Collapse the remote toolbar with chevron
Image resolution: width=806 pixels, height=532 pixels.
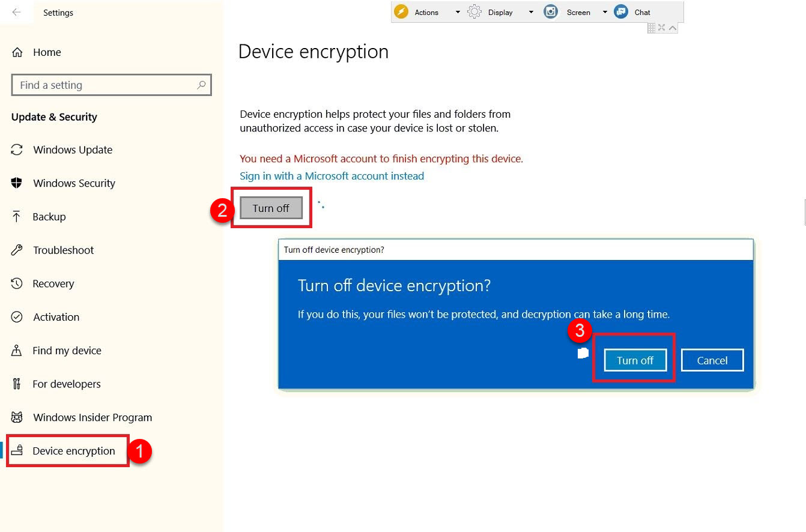[673, 28]
